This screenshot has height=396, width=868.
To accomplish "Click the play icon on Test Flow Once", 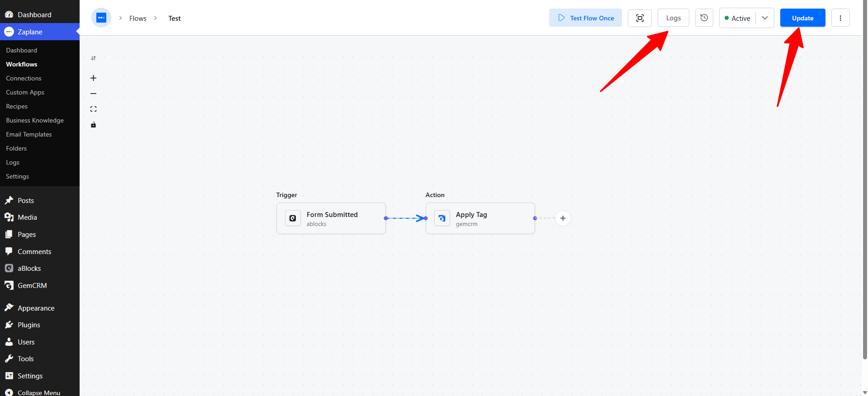I will pos(561,18).
